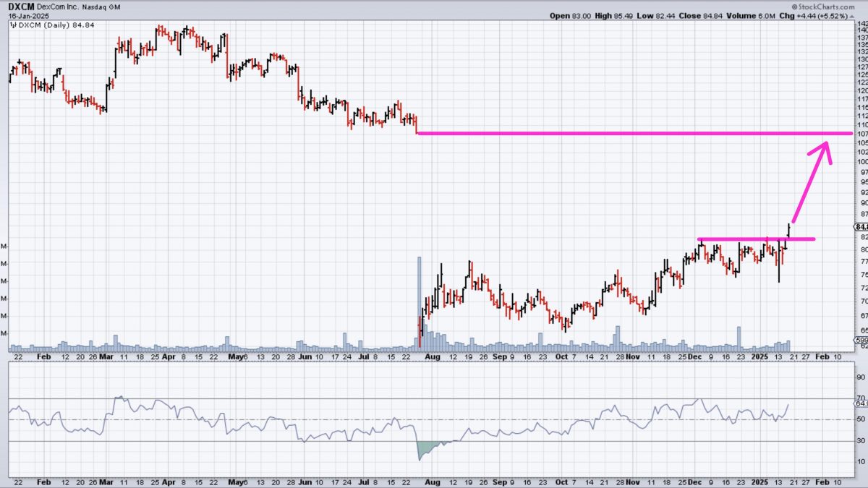The height and width of the screenshot is (488, 868).
Task: Click the bold DXCM ticker symbol in the header
Action: coord(22,6)
